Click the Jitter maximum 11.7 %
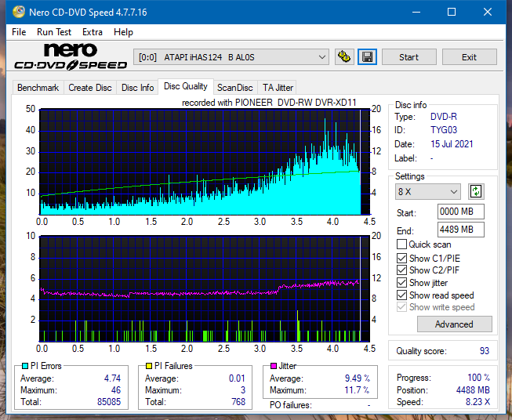 357,389
